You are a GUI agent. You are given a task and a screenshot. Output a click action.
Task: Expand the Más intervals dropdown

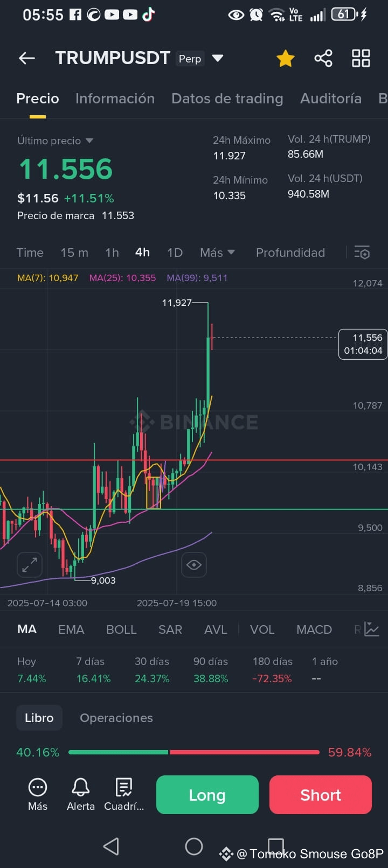tap(217, 253)
